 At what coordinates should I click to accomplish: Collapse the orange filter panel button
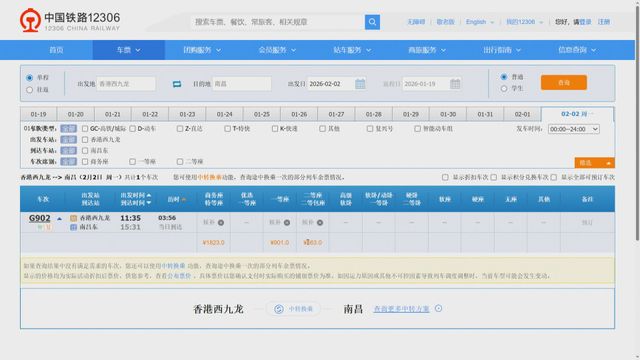(594, 163)
